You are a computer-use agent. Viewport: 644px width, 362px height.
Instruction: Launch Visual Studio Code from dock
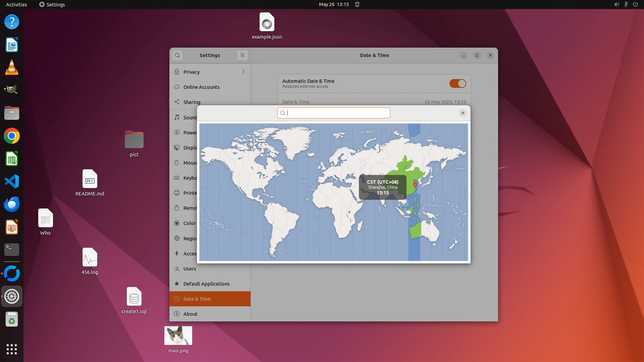(x=12, y=182)
